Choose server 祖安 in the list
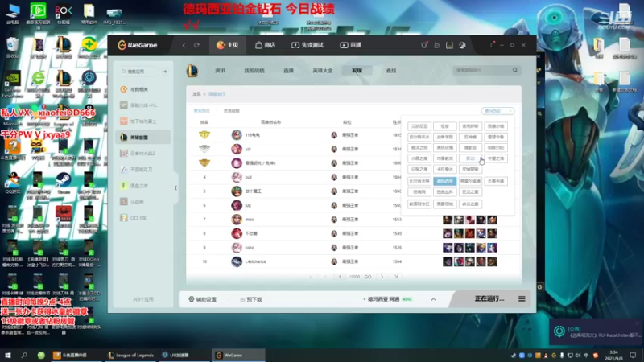 445,126
